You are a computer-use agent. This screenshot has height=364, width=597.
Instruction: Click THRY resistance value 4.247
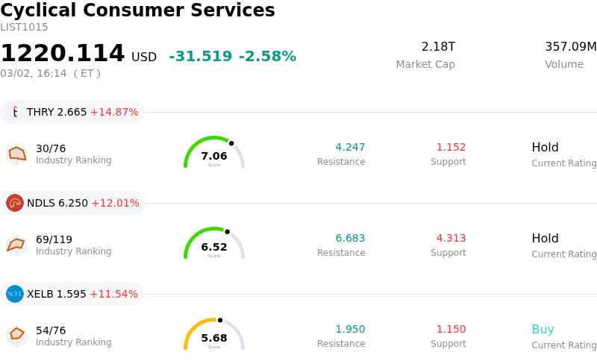[x=350, y=147]
